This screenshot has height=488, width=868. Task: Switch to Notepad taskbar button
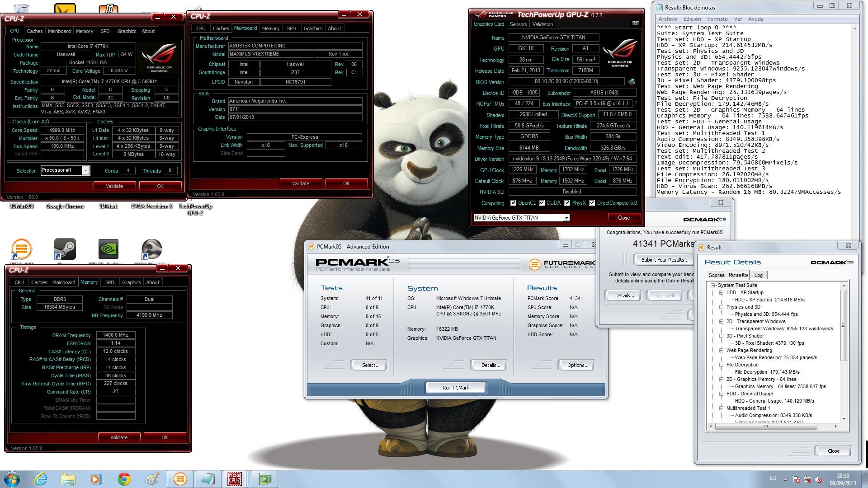tap(208, 479)
